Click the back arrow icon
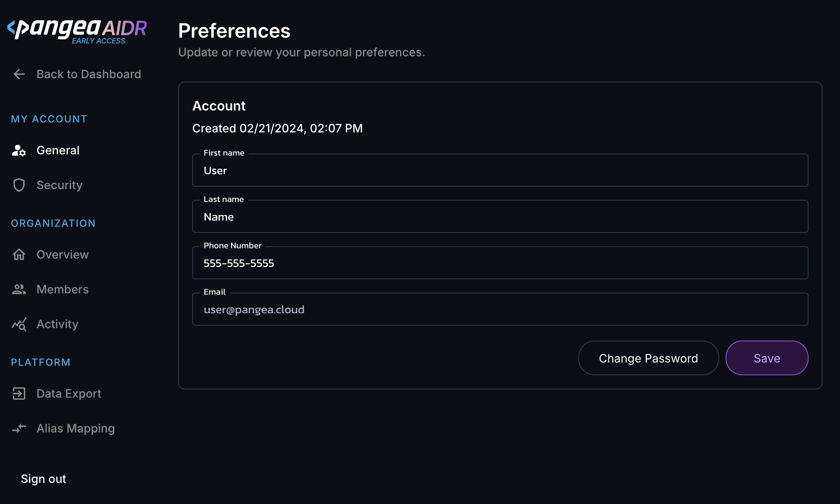 click(x=19, y=74)
